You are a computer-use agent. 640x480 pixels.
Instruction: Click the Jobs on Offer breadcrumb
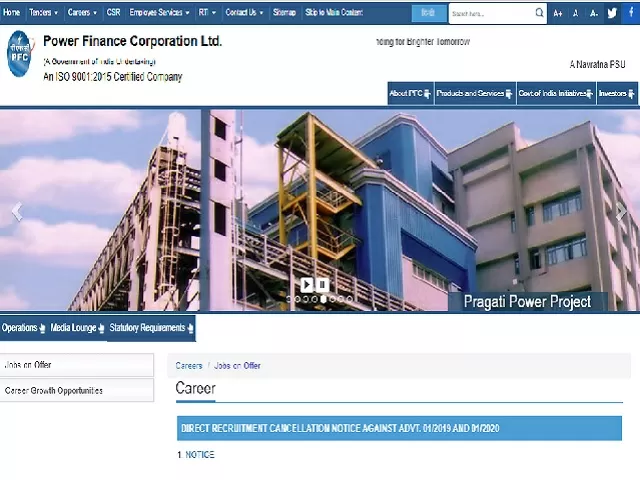pos(237,366)
